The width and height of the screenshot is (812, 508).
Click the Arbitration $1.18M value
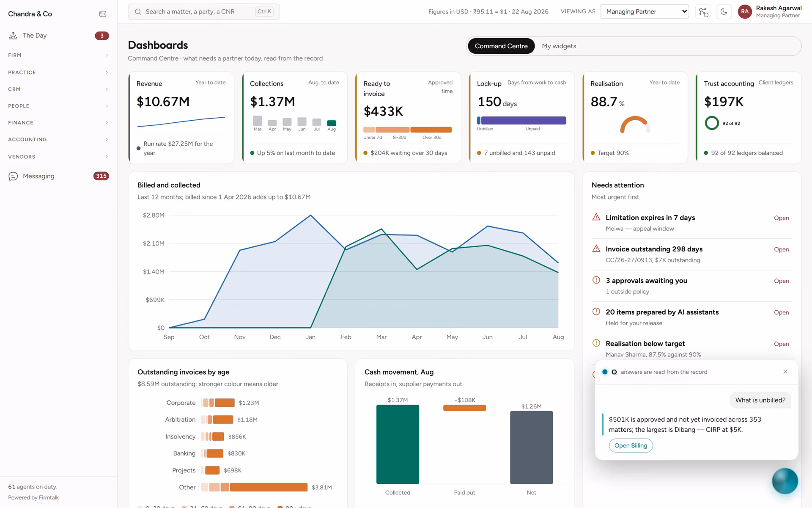click(247, 420)
